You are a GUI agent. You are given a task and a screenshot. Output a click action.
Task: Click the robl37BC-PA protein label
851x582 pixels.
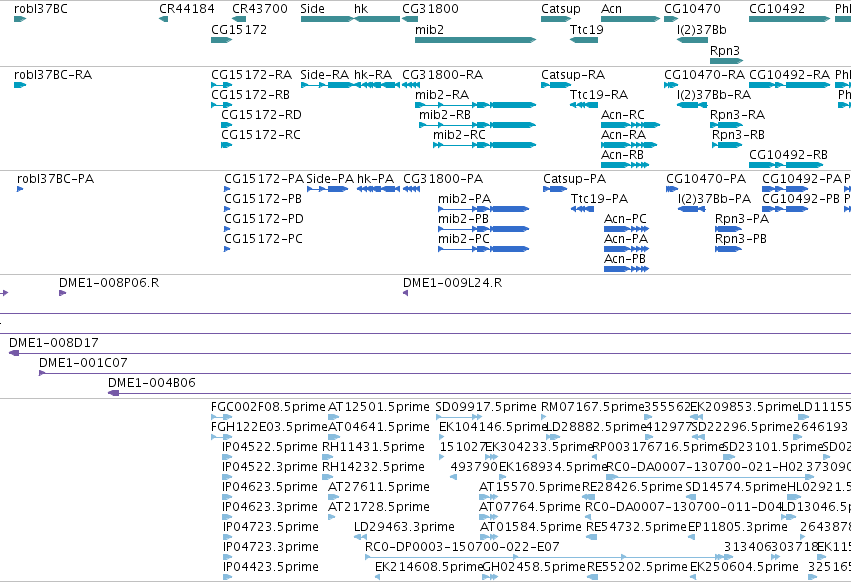pos(55,179)
